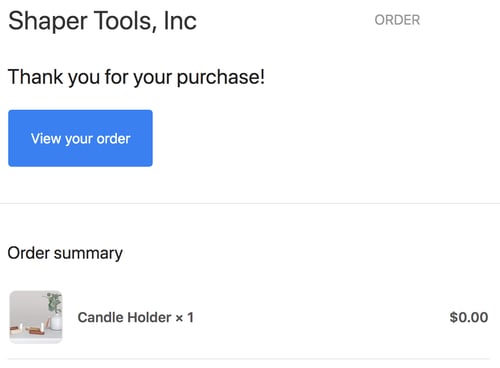Click the word Shaper in store title
Viewport: 500px width, 368px height.
pyautogui.click(x=47, y=22)
